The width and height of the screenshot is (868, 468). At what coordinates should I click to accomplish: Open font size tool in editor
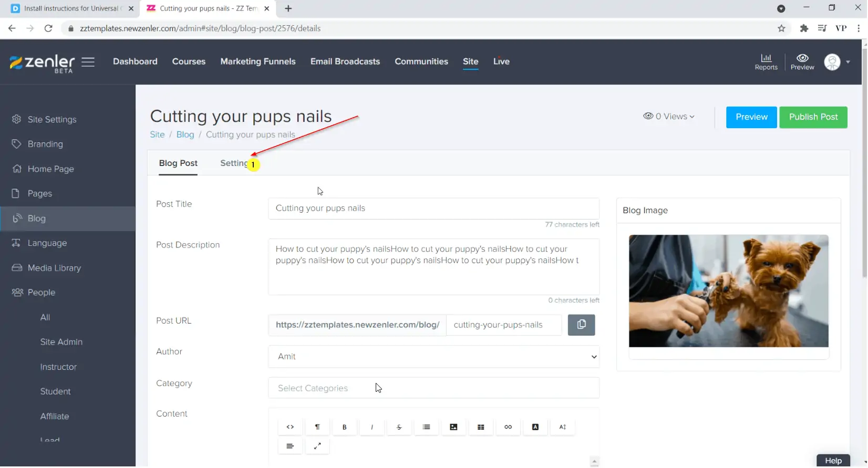(x=563, y=427)
